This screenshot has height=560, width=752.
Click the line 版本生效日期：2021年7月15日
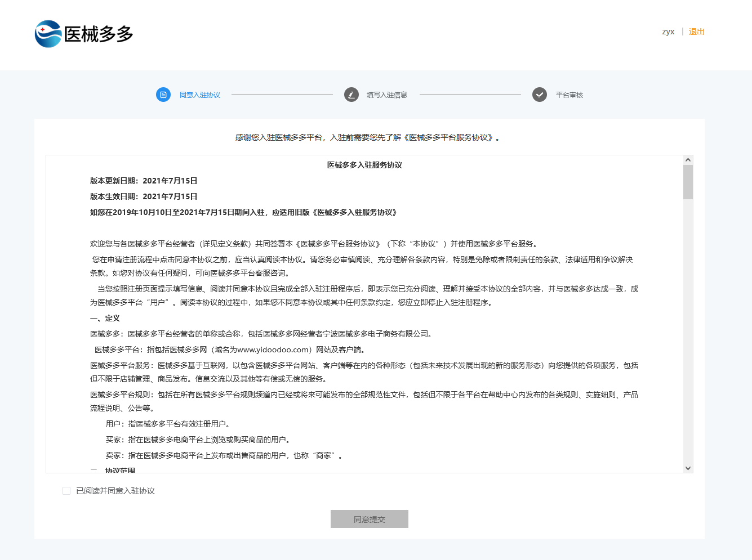point(144,196)
